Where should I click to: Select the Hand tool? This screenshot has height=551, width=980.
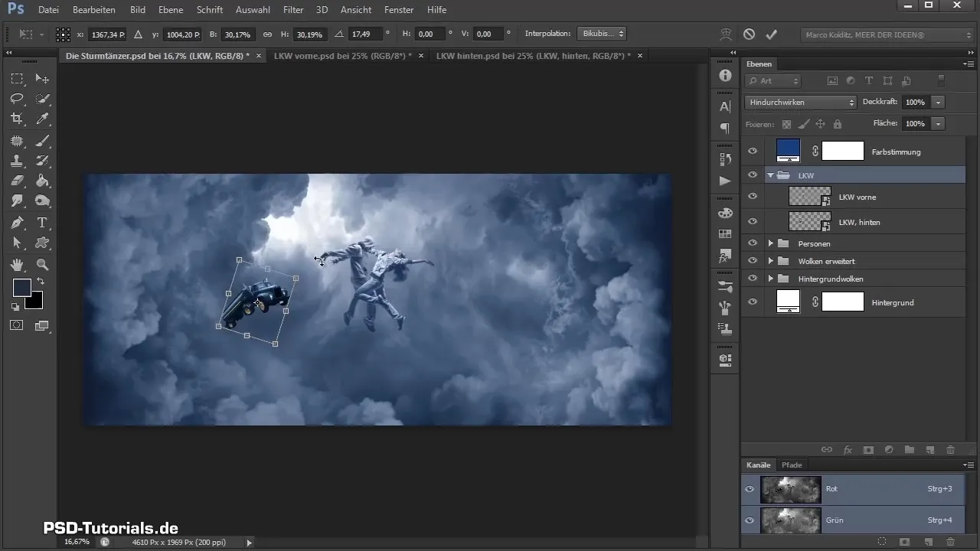click(x=17, y=265)
